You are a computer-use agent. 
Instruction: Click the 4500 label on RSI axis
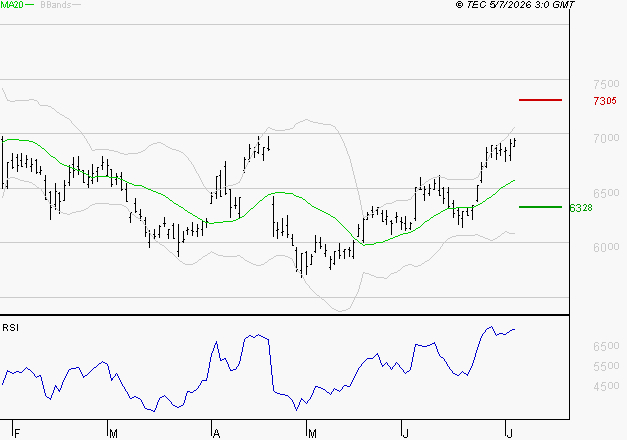click(606, 386)
